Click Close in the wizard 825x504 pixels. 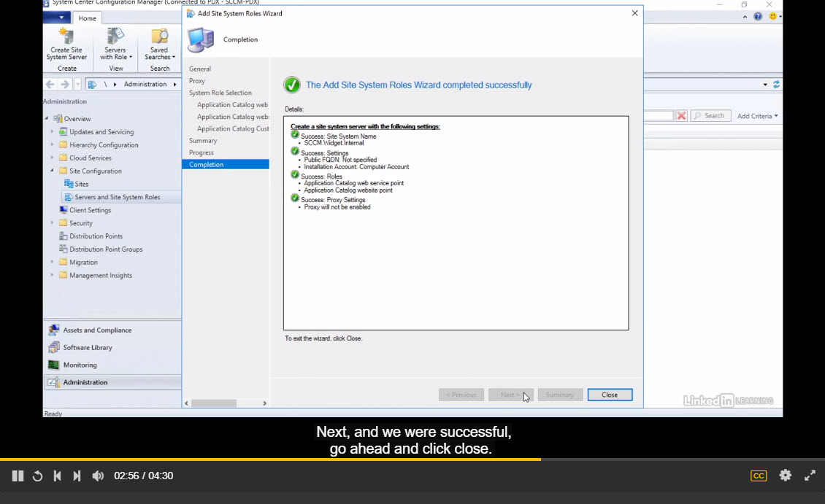(610, 395)
